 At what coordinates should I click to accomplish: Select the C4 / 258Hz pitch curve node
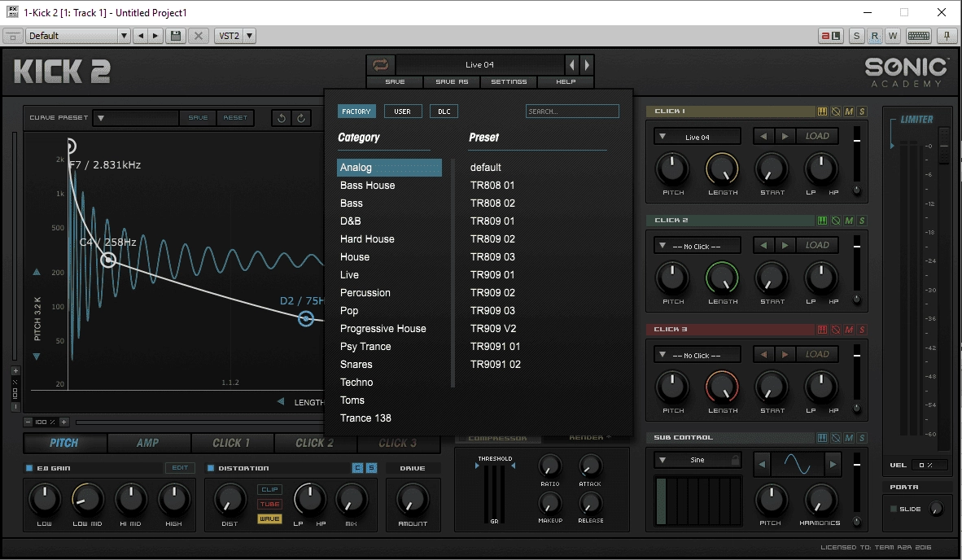click(x=108, y=260)
